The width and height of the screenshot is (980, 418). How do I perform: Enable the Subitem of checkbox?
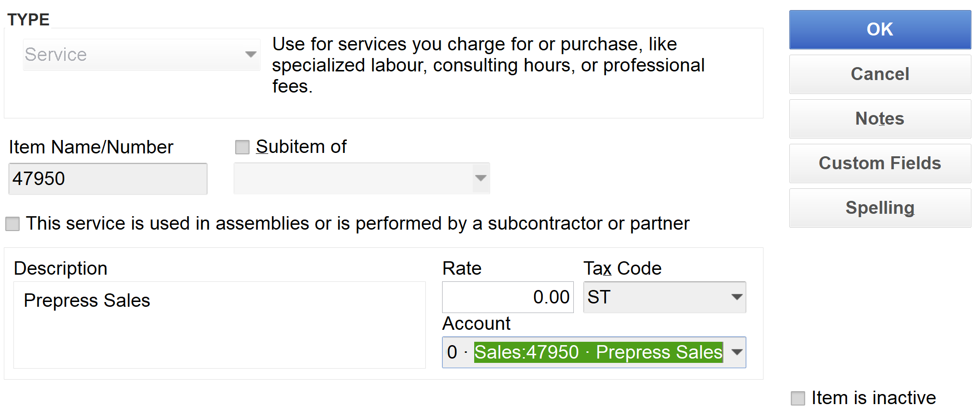click(242, 147)
